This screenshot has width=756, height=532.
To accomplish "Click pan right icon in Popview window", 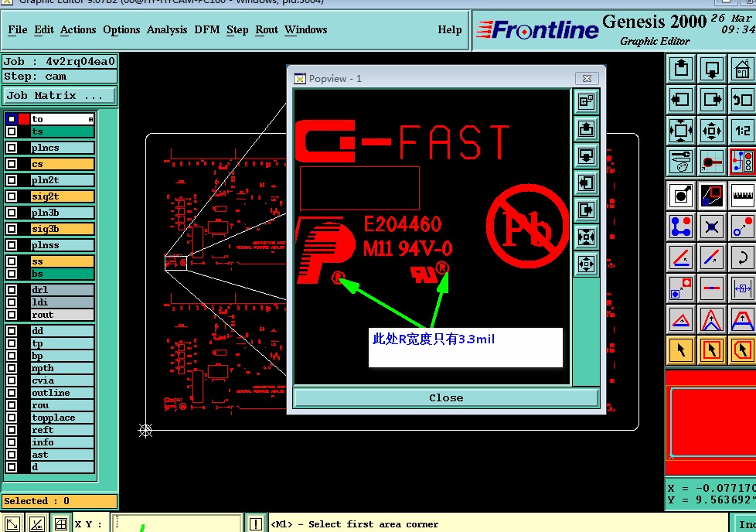I will coord(586,210).
